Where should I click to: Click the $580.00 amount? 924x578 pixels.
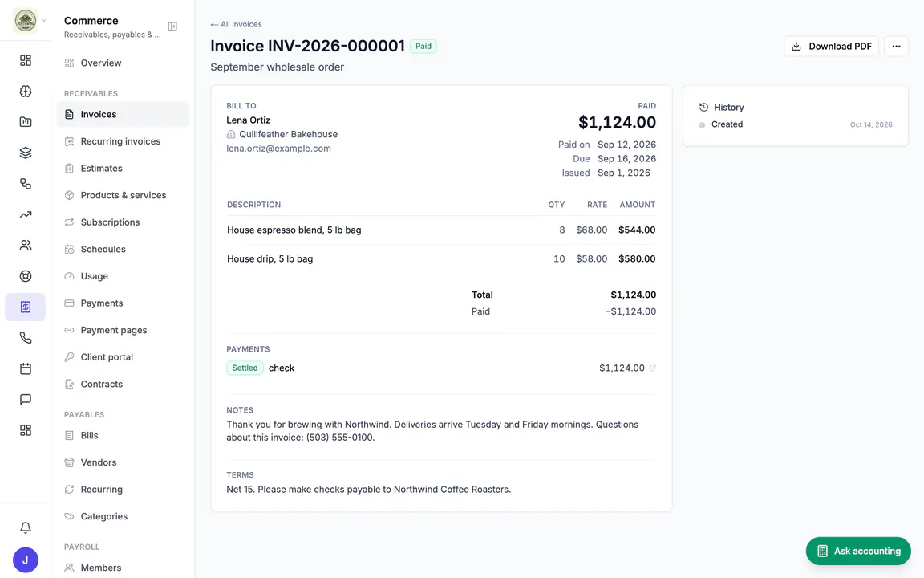click(x=637, y=259)
